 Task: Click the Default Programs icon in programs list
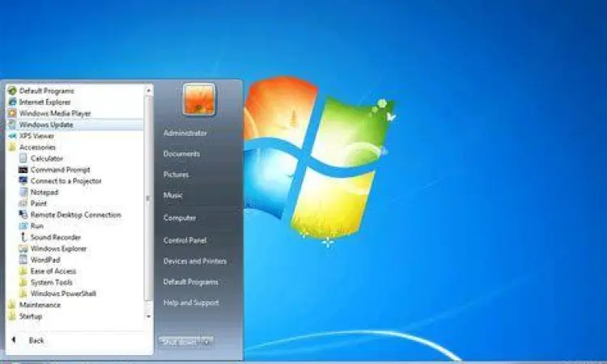click(x=12, y=91)
